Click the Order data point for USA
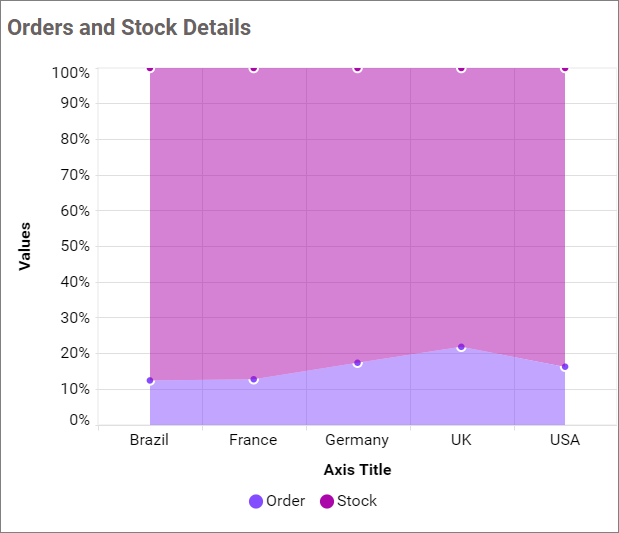This screenshot has width=619, height=533. coord(565,366)
